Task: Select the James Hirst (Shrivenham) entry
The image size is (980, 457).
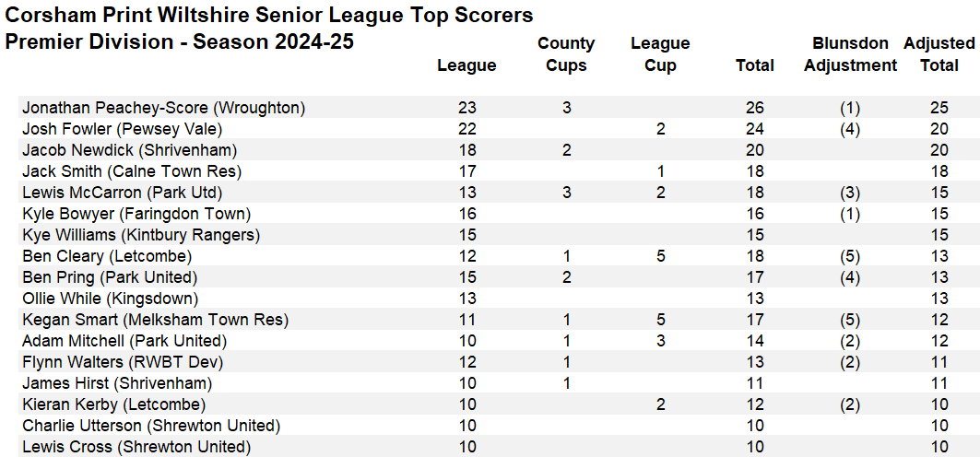Action: tap(117, 383)
